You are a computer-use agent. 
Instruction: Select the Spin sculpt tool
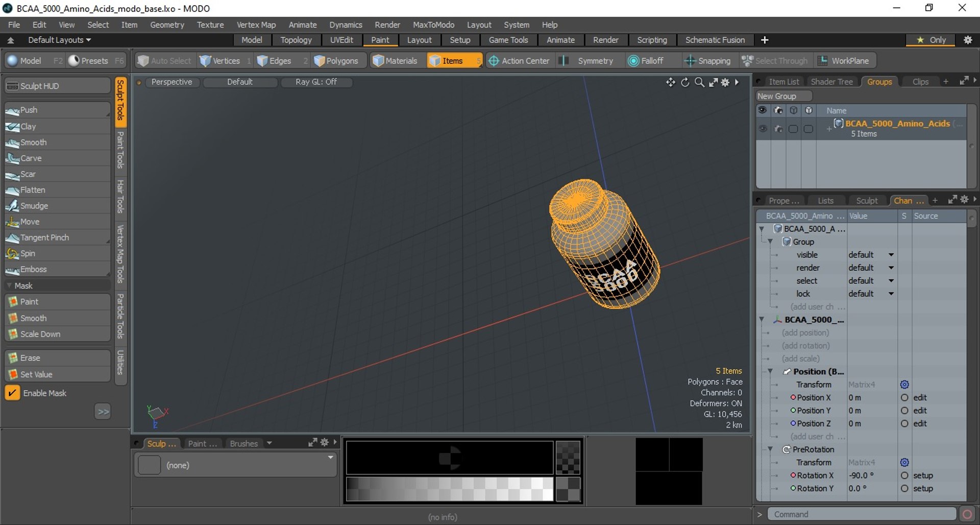pyautogui.click(x=57, y=253)
